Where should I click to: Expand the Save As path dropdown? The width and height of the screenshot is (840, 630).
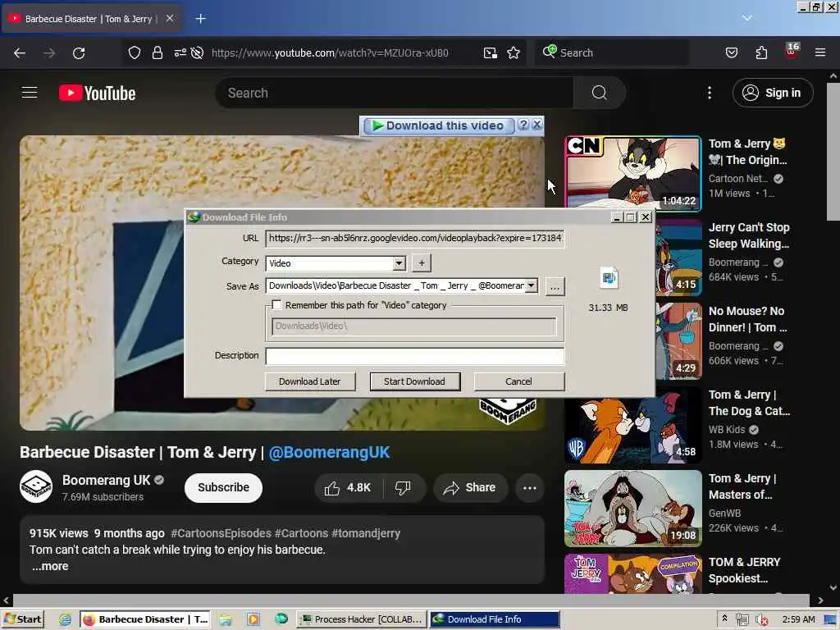[531, 285]
